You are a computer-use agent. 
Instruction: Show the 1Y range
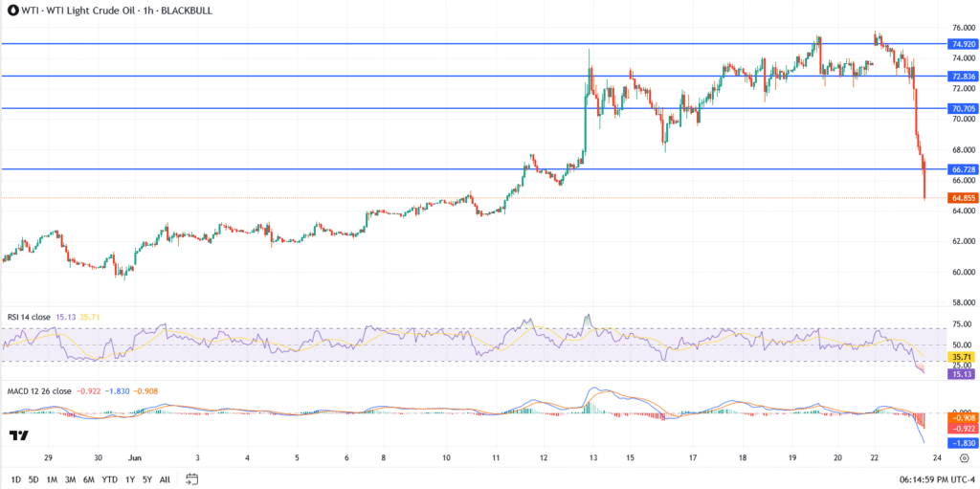tap(128, 478)
